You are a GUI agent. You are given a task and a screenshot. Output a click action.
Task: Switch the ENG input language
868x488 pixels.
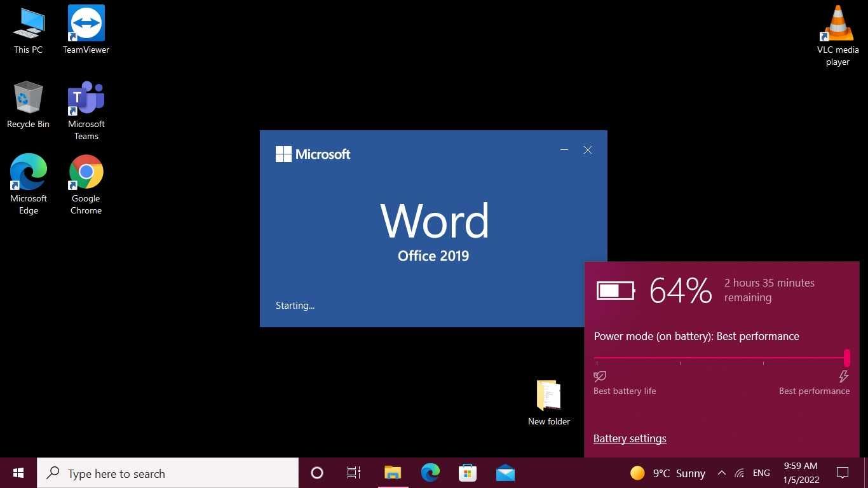click(x=761, y=473)
